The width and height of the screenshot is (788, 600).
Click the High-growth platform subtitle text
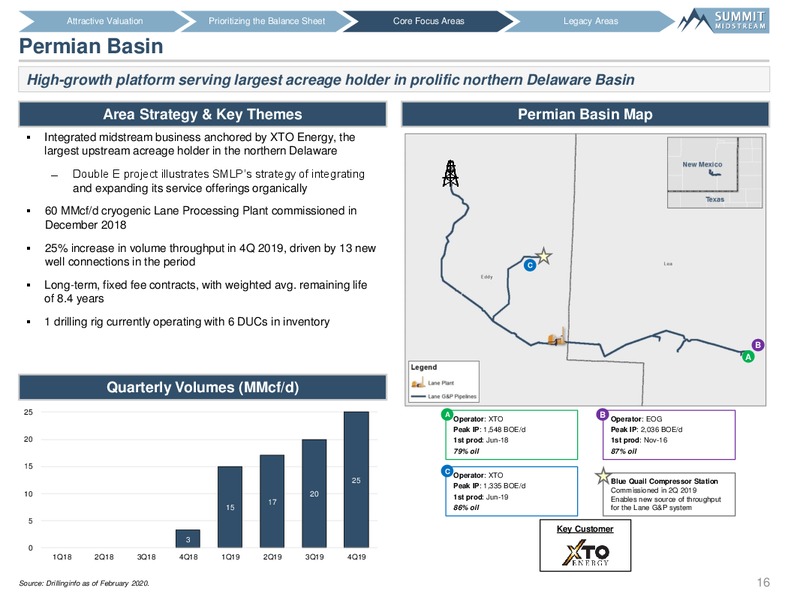coord(331,80)
